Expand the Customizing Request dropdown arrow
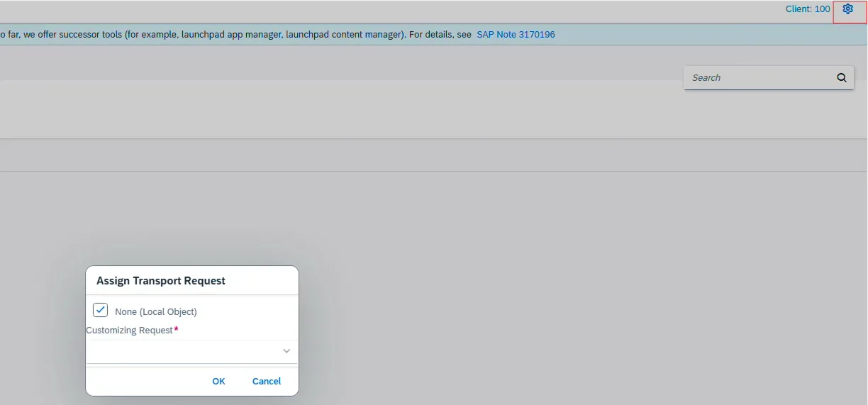 (x=286, y=351)
